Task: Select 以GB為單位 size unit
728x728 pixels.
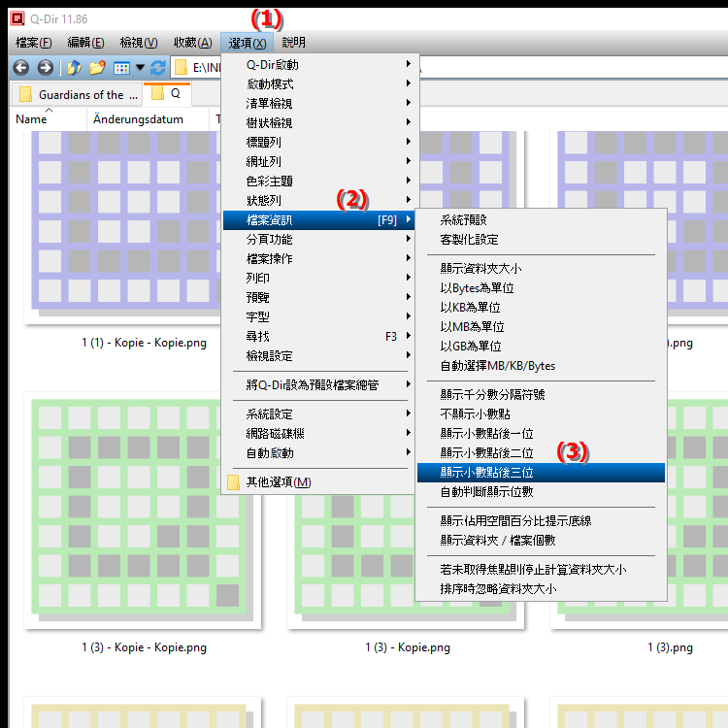Action: (541, 347)
